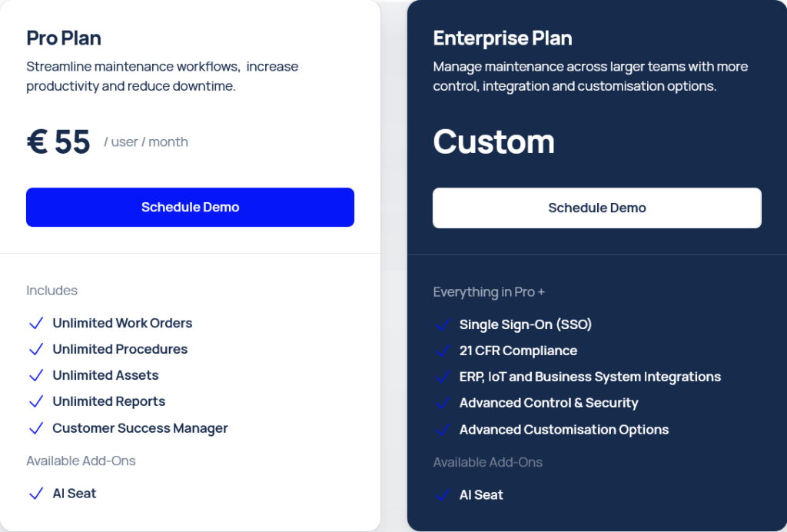Click checkmark beside Advanced Customisation Options
787x532 pixels.
click(443, 430)
